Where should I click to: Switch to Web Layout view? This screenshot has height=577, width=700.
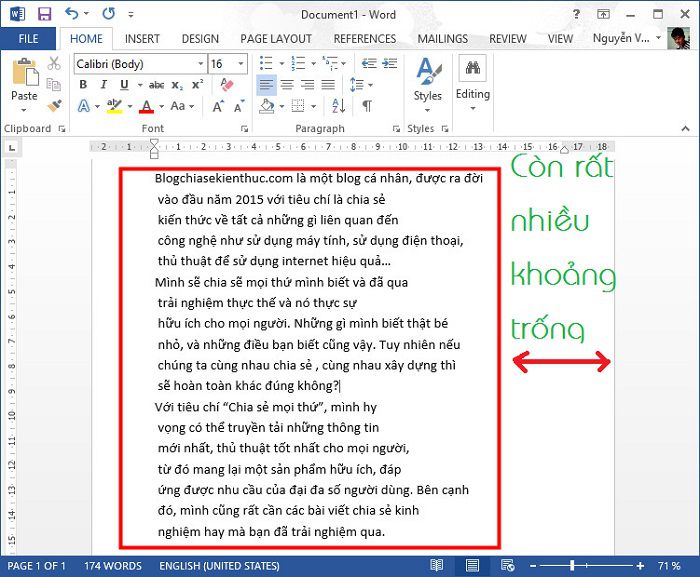[x=508, y=566]
